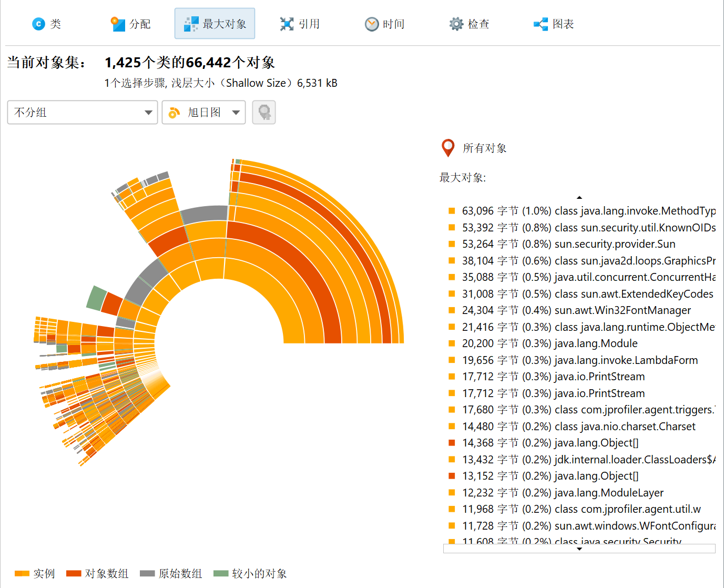Click the references (引用) arrows icon
The width and height of the screenshot is (724, 588).
pyautogui.click(x=287, y=24)
